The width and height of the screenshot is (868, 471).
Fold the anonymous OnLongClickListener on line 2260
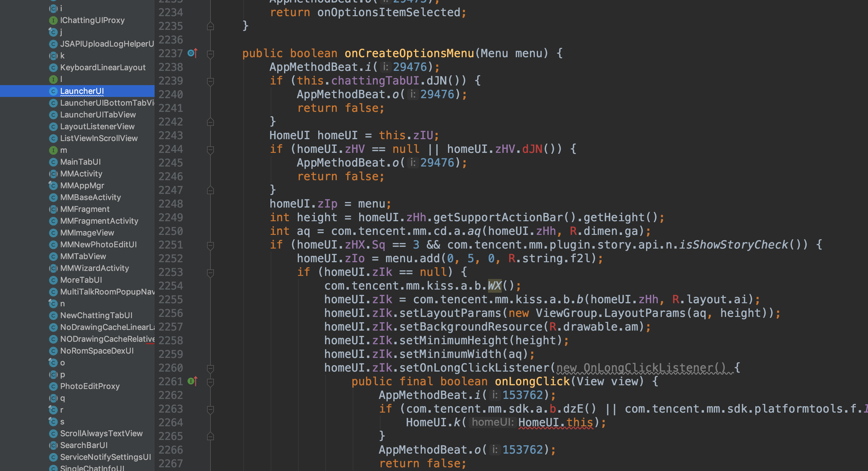coord(210,368)
